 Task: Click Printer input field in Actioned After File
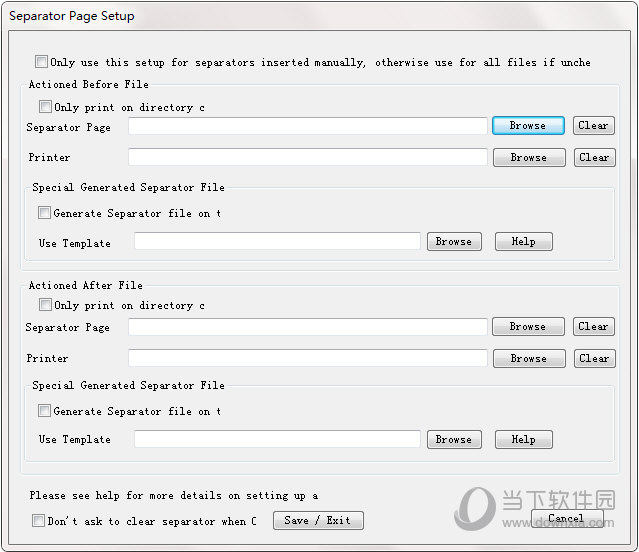[x=307, y=358]
